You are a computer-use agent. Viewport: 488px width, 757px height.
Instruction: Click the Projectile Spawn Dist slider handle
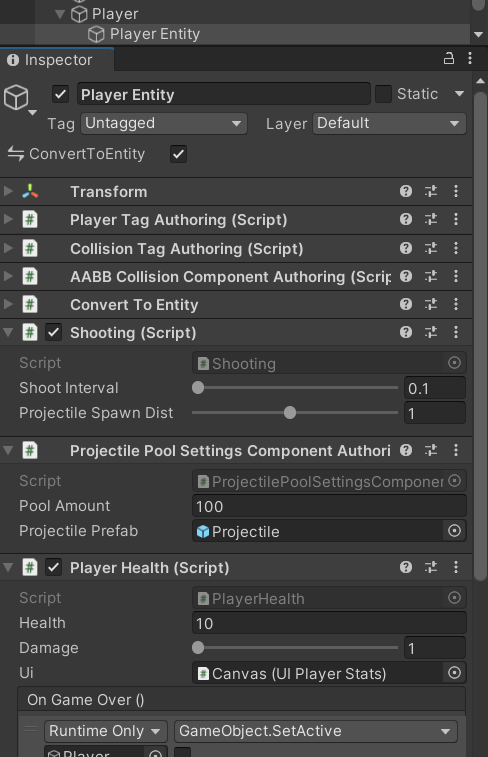click(290, 413)
